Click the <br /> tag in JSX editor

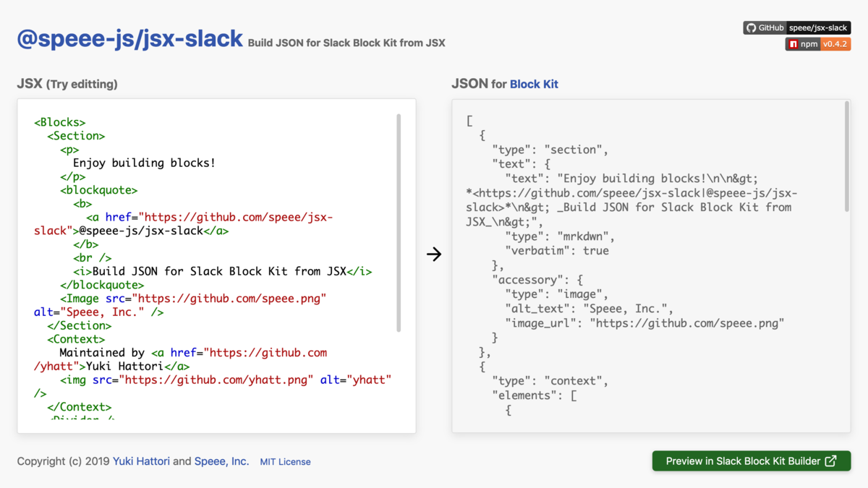92,257
